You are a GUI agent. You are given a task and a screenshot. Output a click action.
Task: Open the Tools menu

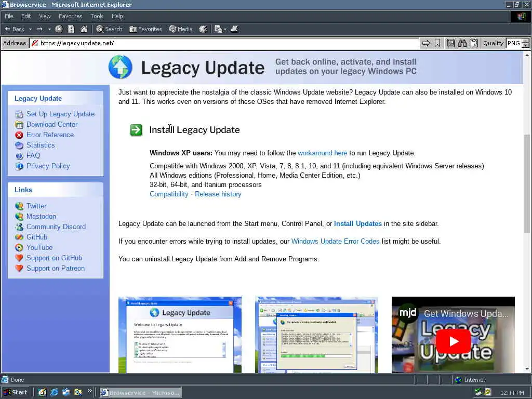pos(97,16)
